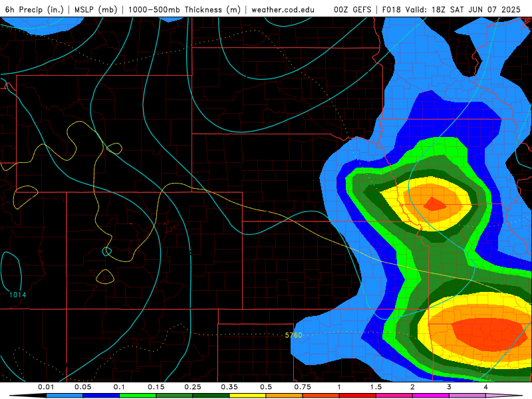The image size is (532, 399).
Task: Click the magenta 2 inch legend swatch
Action: tap(431, 396)
